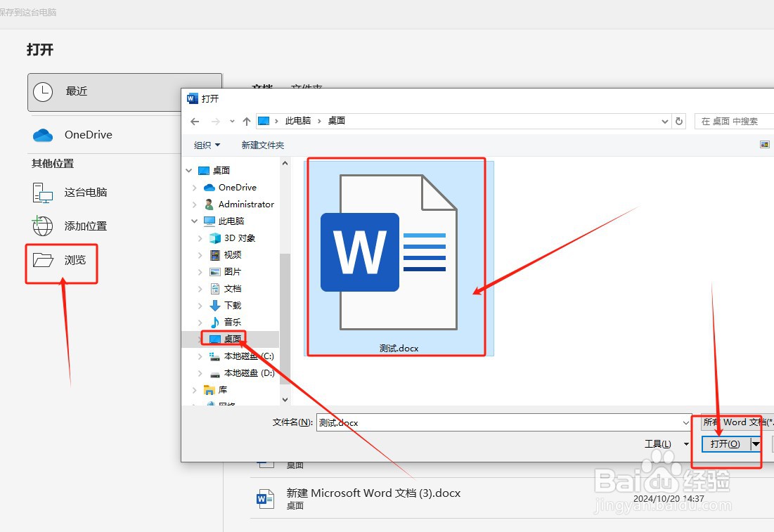Screen dimensions: 774x532
Task: Click the 添加位置 globe icon
Action: click(41, 226)
